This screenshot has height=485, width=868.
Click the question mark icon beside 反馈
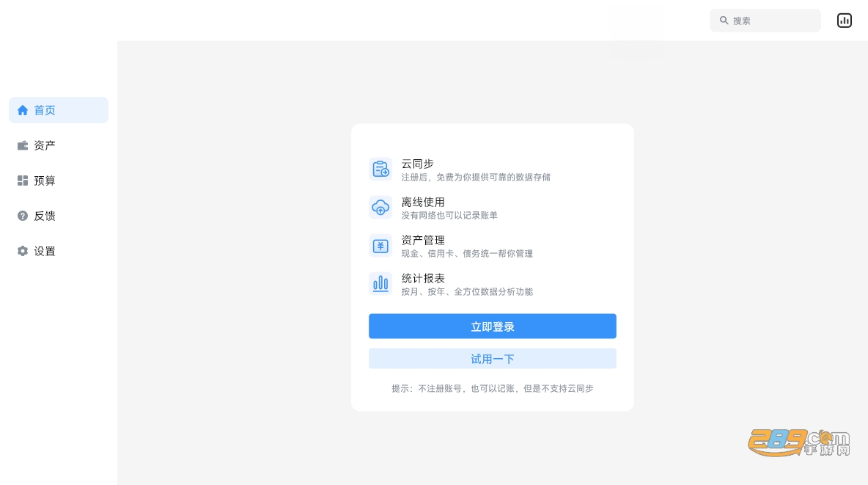click(x=23, y=216)
